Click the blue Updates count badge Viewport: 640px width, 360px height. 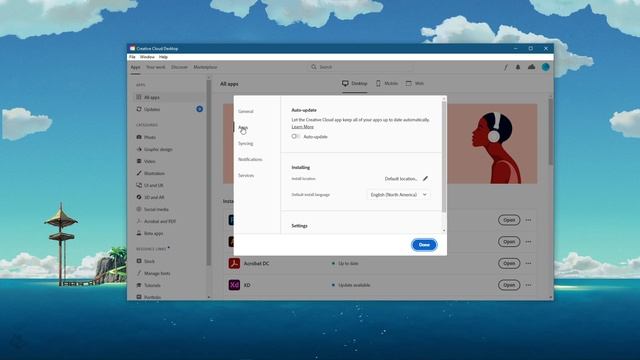tap(200, 109)
